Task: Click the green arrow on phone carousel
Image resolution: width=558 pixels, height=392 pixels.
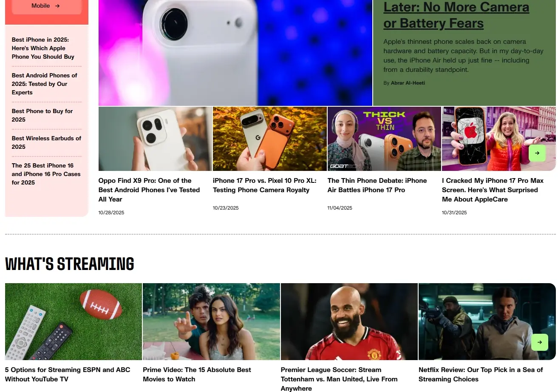Action: (537, 153)
